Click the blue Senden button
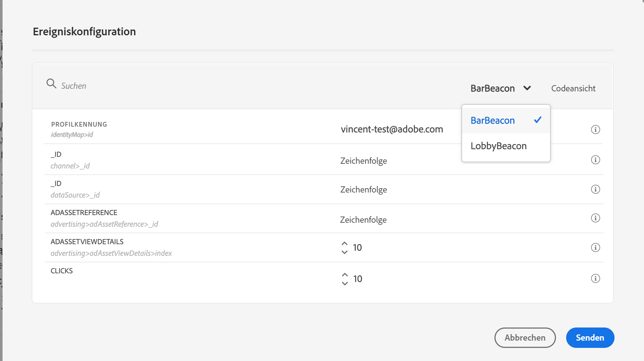The width and height of the screenshot is (644, 361). [590, 338]
